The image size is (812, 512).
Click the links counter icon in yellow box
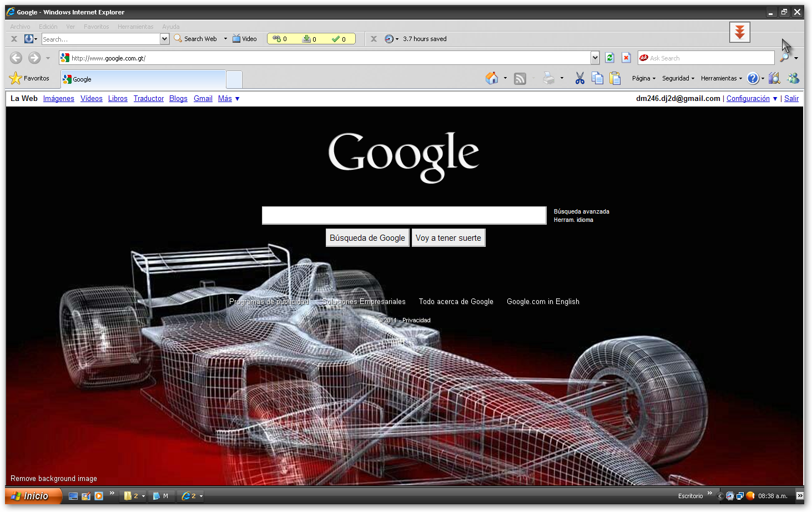280,39
